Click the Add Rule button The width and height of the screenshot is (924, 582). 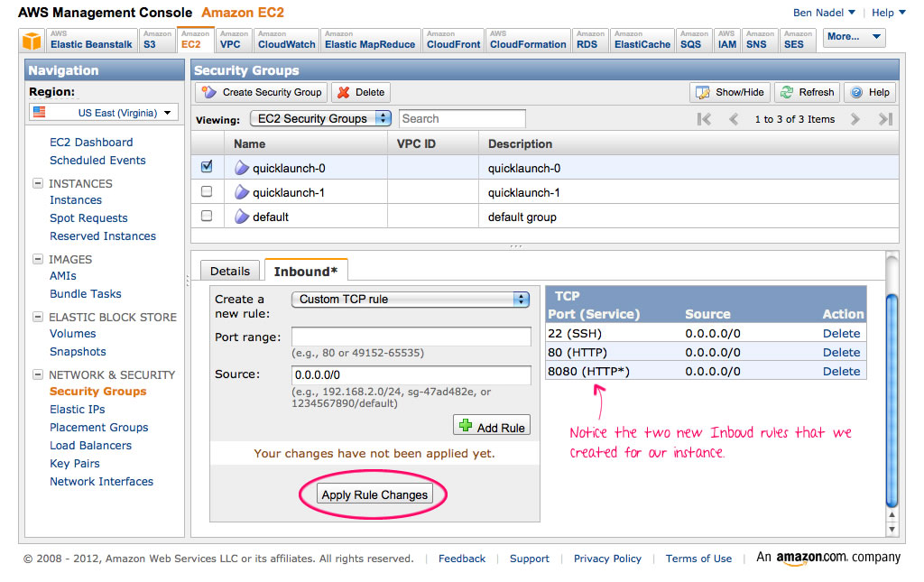[492, 427]
